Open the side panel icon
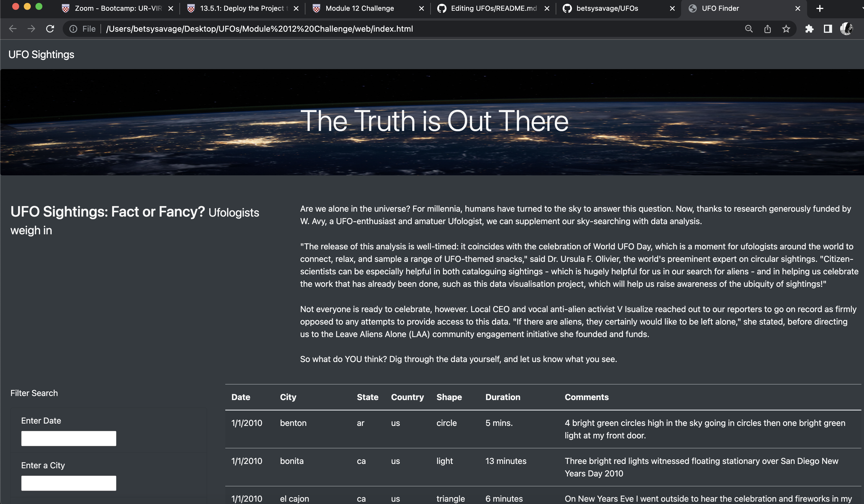Screen dimensions: 864x504 point(828,29)
